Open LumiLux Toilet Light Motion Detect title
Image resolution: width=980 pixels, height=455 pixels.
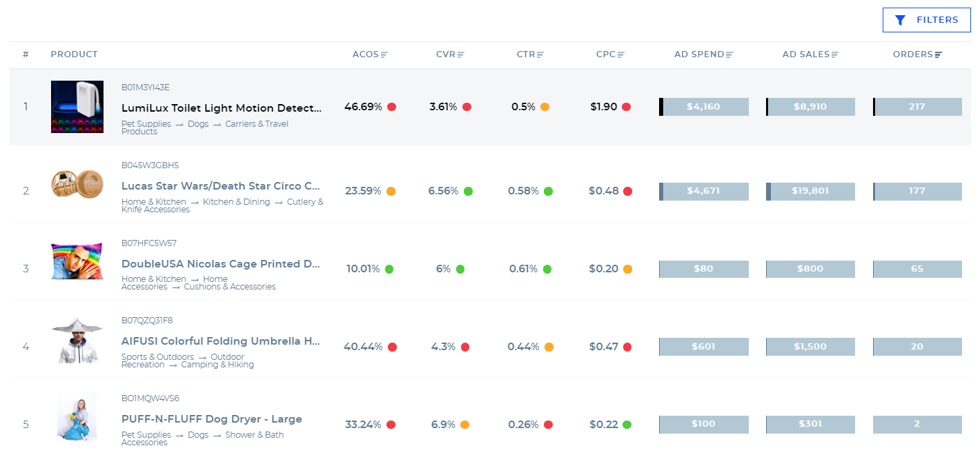click(x=222, y=108)
